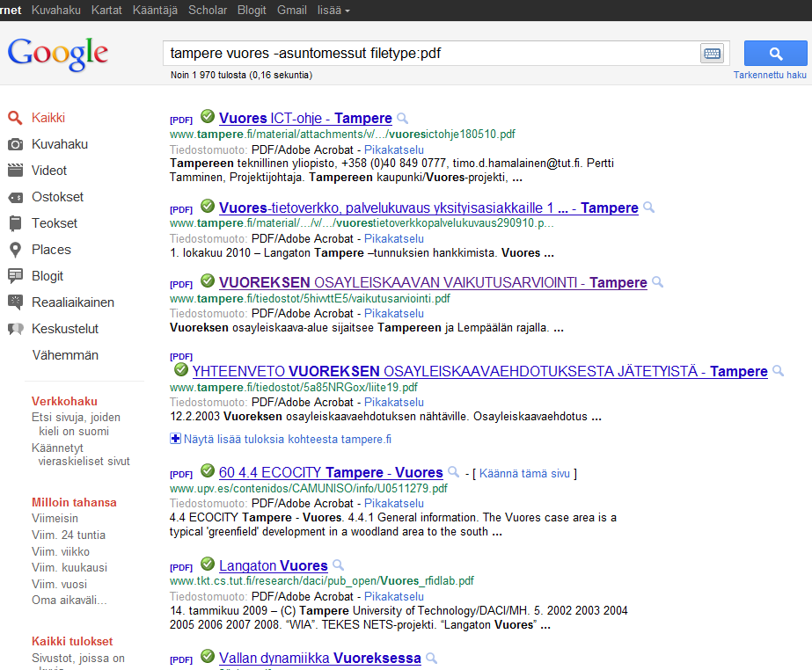Click preview magnifier next to Langaton Vuores

click(x=338, y=564)
